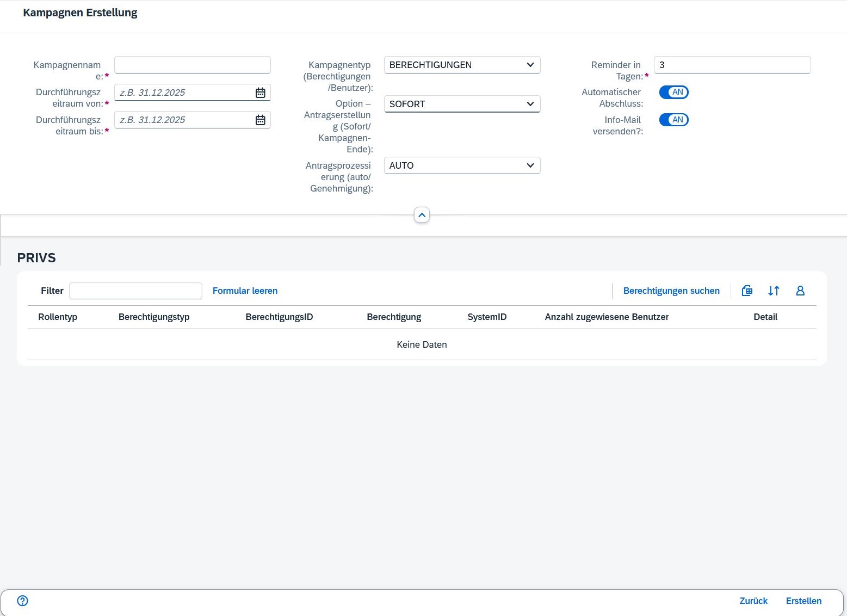847x616 pixels.
Task: Disable the Info-Mail versenden switch
Action: [x=673, y=120]
